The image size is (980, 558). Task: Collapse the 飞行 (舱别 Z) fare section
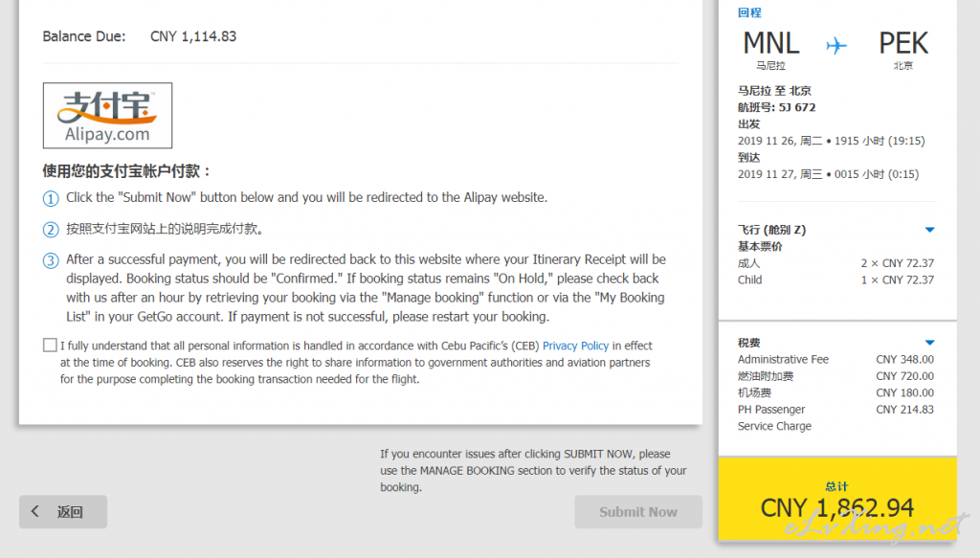pyautogui.click(x=929, y=230)
